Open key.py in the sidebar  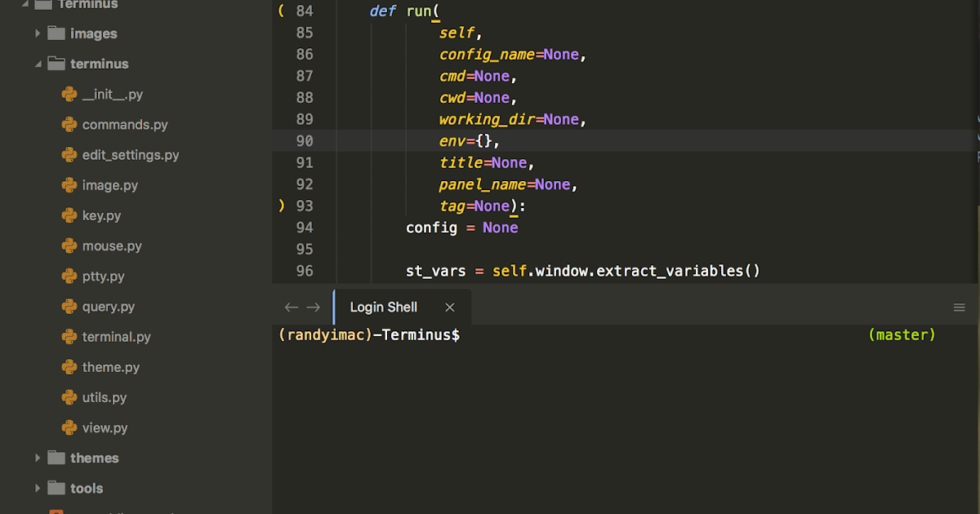(x=102, y=215)
